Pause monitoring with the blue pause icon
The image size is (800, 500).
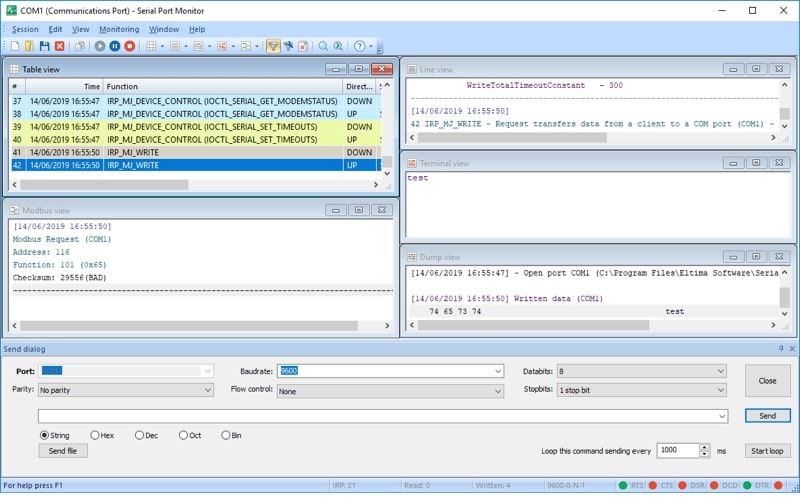click(x=115, y=46)
